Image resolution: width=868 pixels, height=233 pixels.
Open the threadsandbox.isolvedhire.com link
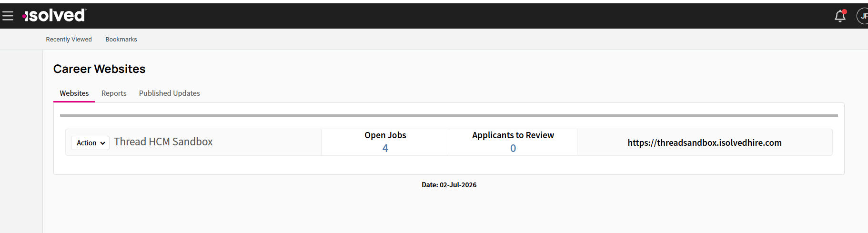(x=705, y=142)
